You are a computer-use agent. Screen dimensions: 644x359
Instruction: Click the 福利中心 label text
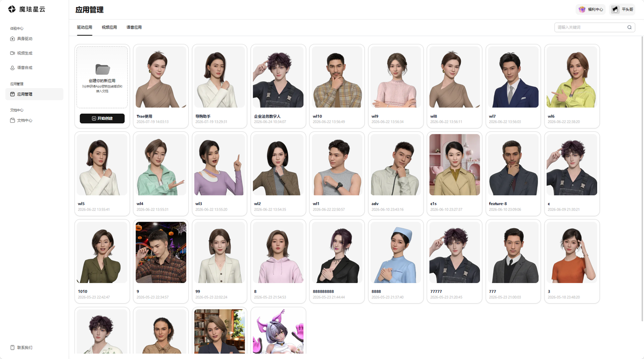pos(595,10)
